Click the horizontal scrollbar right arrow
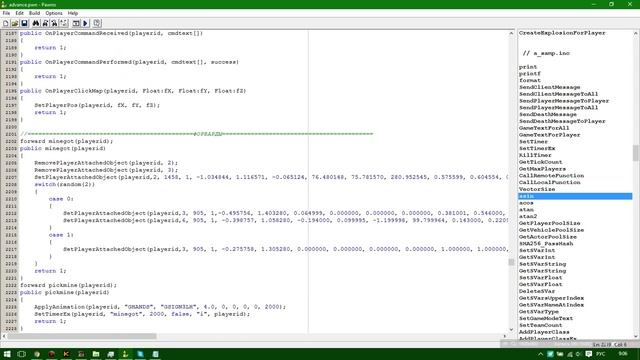Viewport: 640px width, 360px height. point(504,336)
